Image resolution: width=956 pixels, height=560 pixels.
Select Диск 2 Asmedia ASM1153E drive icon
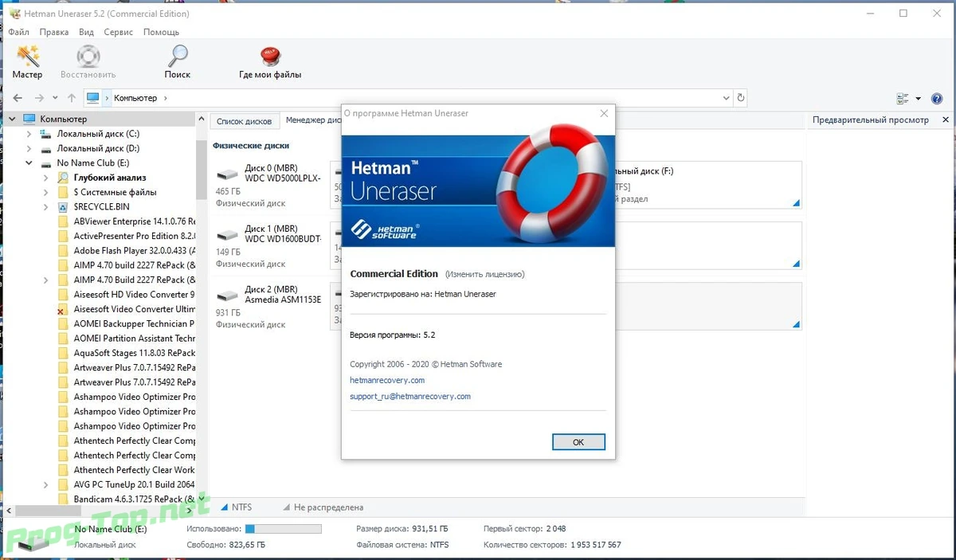coord(228,294)
